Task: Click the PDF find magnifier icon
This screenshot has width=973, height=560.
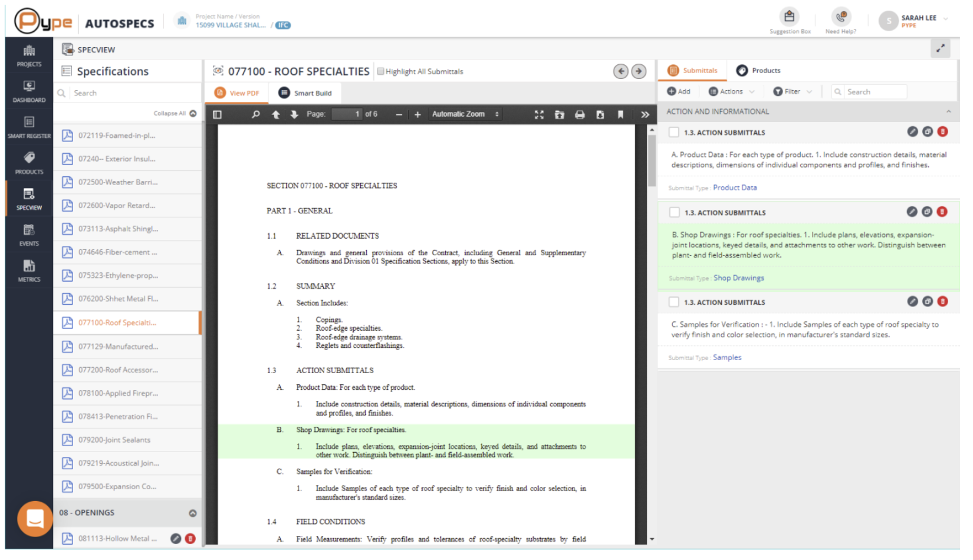Action: tap(255, 115)
